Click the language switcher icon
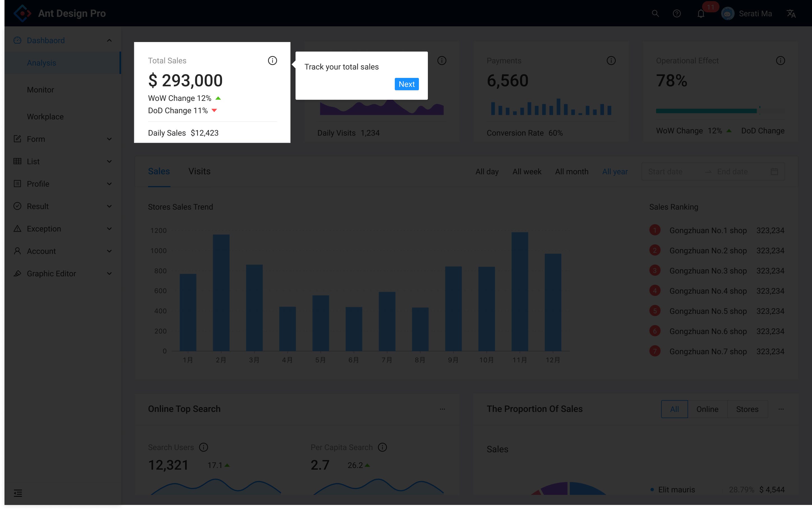 coord(791,13)
